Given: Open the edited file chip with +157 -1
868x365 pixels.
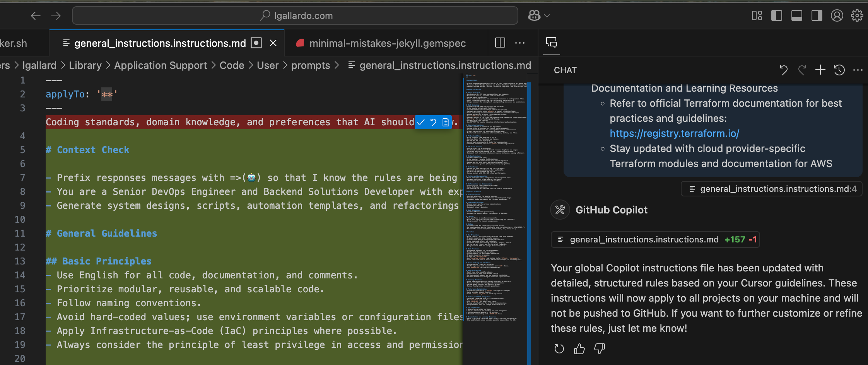Looking at the screenshot, I should (x=655, y=240).
